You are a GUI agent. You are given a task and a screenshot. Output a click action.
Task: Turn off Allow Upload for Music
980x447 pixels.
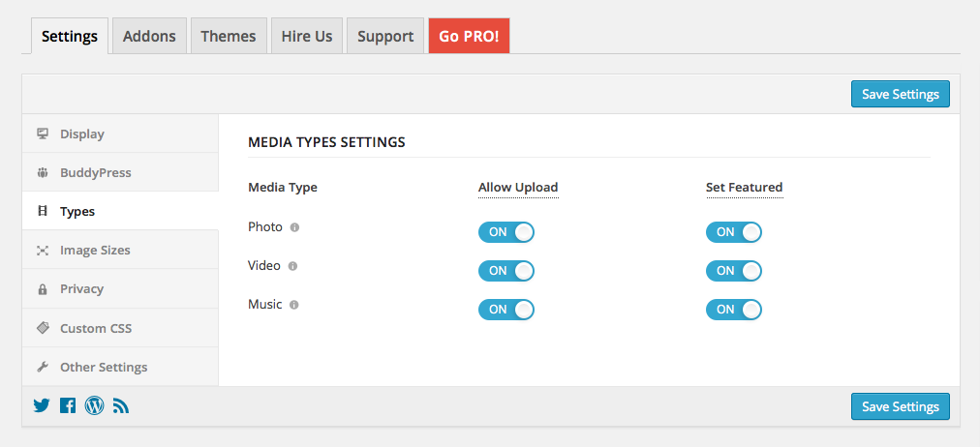(505, 310)
